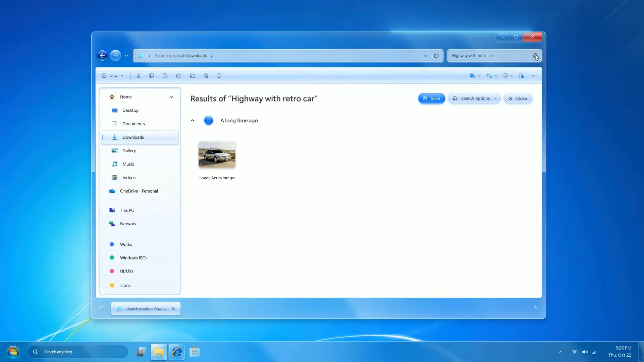
Task: Select the blue Works tag
Action: [x=140, y=244]
